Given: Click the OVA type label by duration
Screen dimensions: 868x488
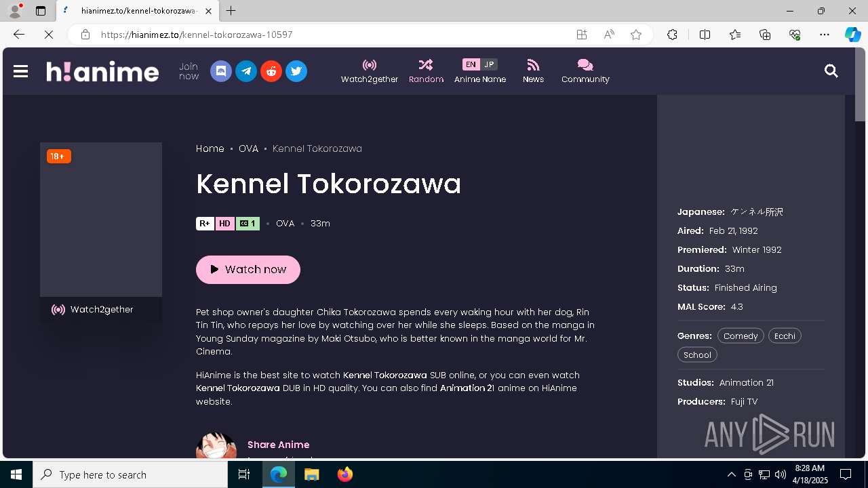Looking at the screenshot, I should point(285,224).
